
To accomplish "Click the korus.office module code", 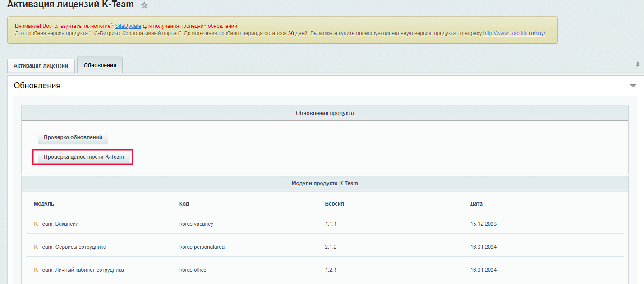I will click(x=193, y=270).
